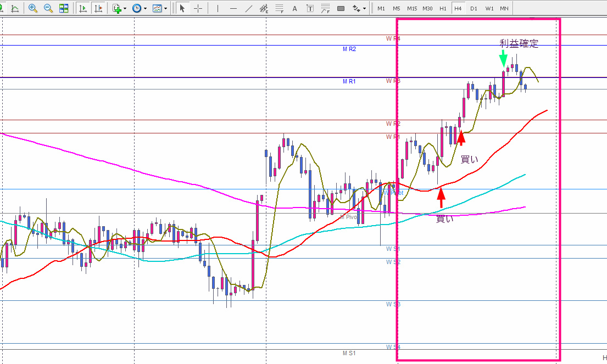Select the horizontal line drawing tool
This screenshot has width=607, height=364.
tap(233, 8)
